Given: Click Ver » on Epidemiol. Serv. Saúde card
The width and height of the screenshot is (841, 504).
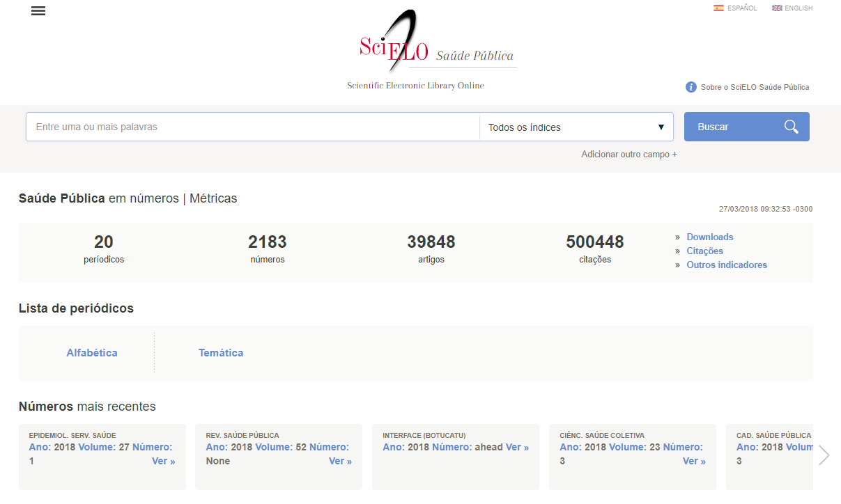Looking at the screenshot, I should (x=164, y=461).
